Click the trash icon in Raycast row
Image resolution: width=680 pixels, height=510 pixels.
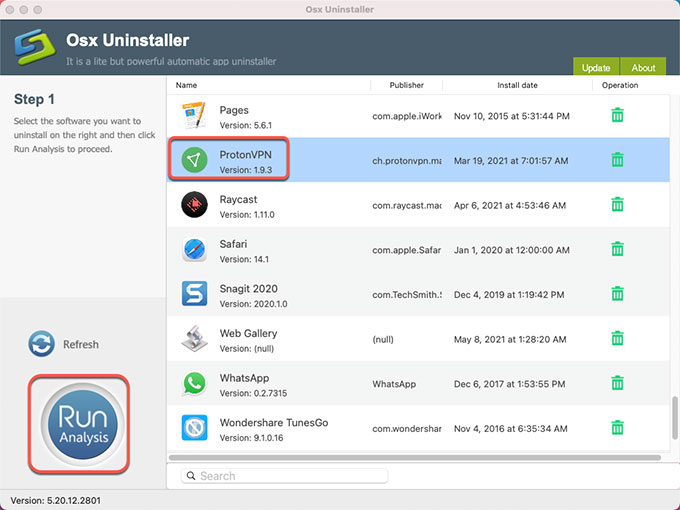click(618, 204)
